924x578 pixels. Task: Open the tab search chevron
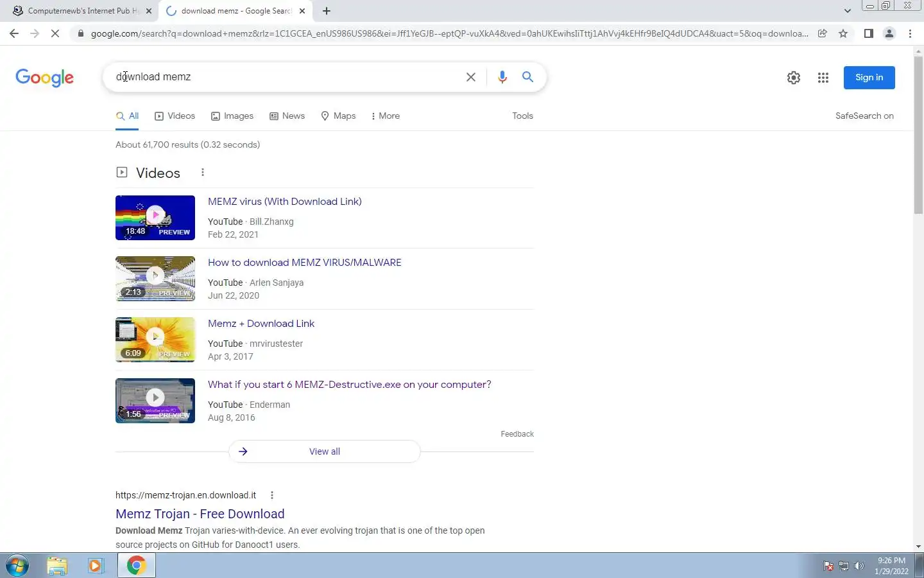pos(847,11)
